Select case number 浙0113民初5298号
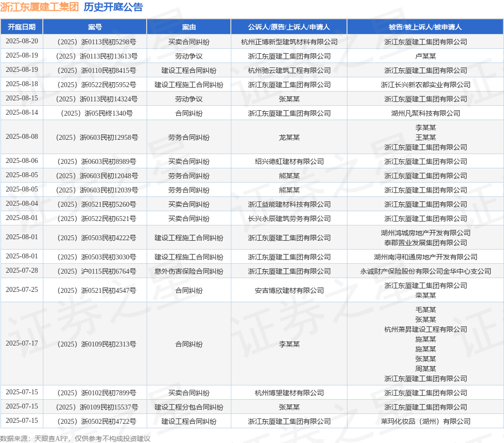The image size is (504, 443). tap(109, 42)
